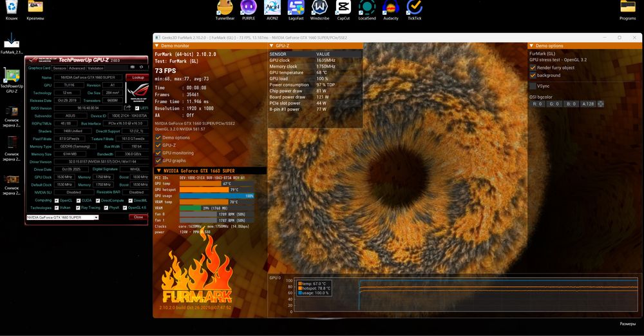The width and height of the screenshot is (644, 336).
Task: Click the hotspot 78.8 °C graph legend
Action: pos(314,288)
